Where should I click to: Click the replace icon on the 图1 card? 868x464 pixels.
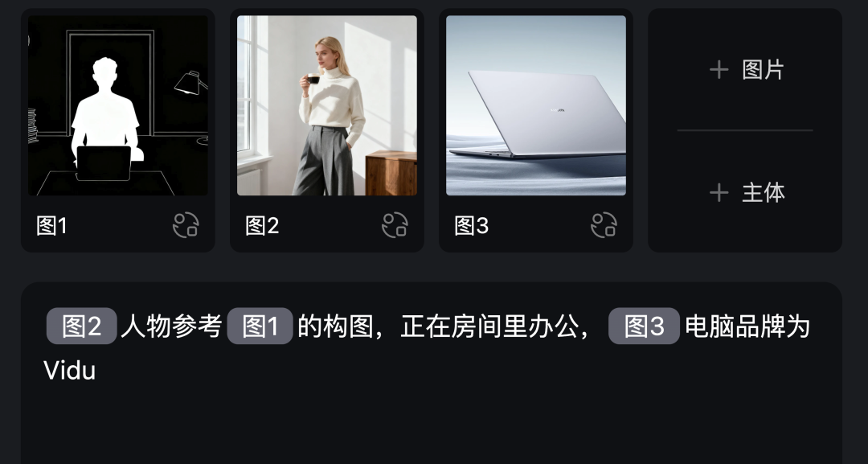coord(186,225)
